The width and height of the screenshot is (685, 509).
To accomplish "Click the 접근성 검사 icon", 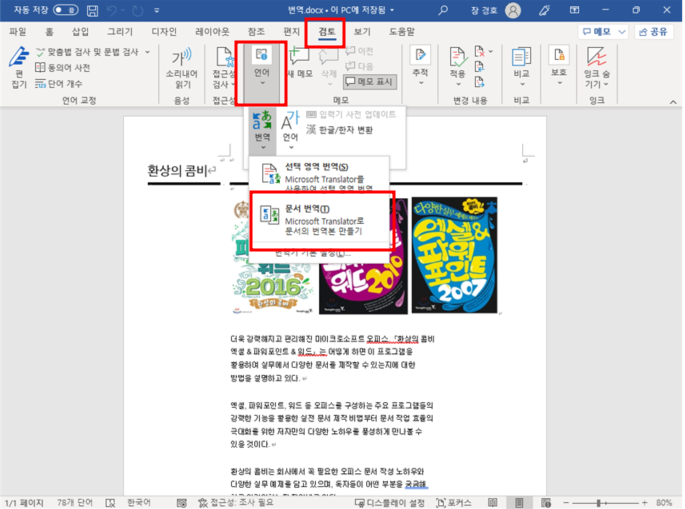I will 223,67.
